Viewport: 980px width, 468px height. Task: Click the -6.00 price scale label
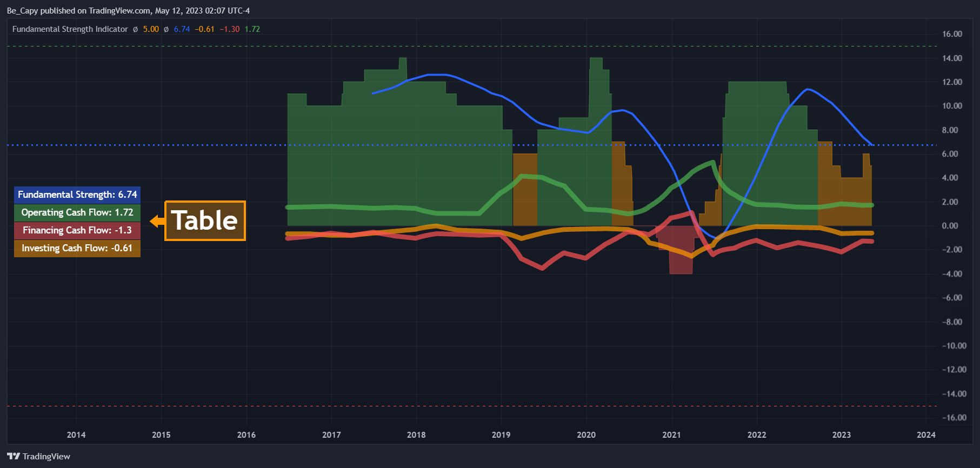point(952,298)
